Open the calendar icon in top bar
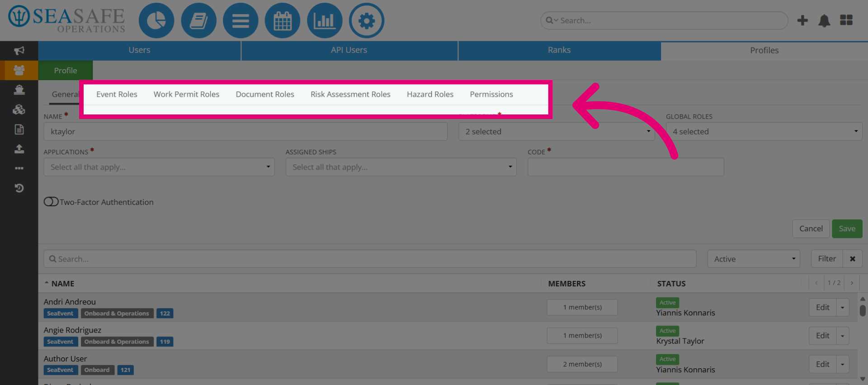Viewport: 868px width, 385px height. (283, 21)
